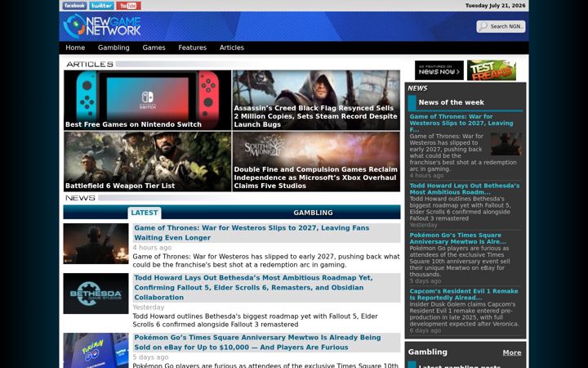The width and height of the screenshot is (588, 368).
Task: Open the Gambling menu item
Action: [114, 47]
